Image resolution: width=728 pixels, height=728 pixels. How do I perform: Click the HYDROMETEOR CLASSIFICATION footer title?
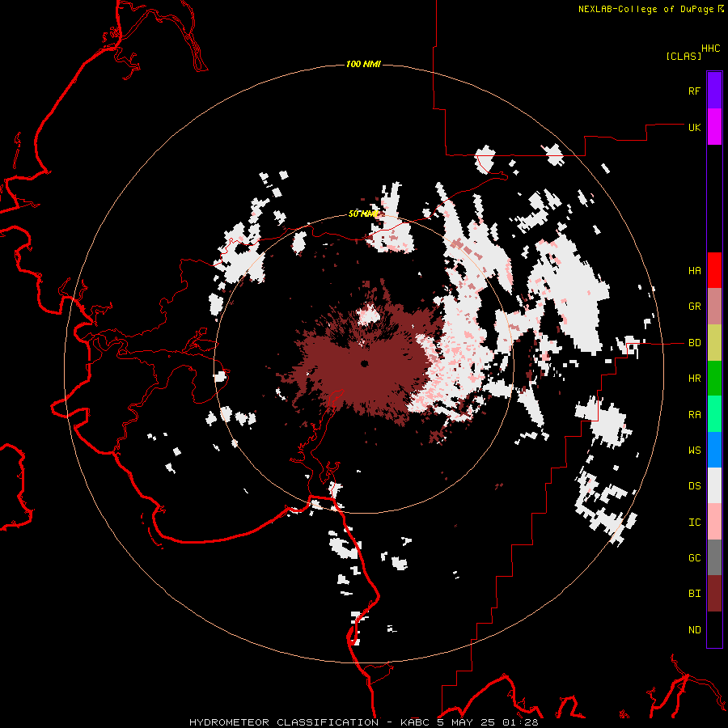284,722
